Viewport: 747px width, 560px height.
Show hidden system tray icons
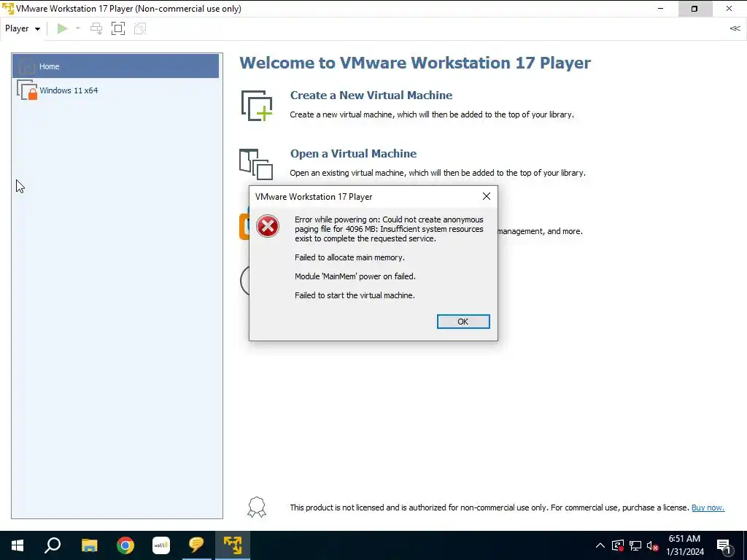(x=600, y=545)
